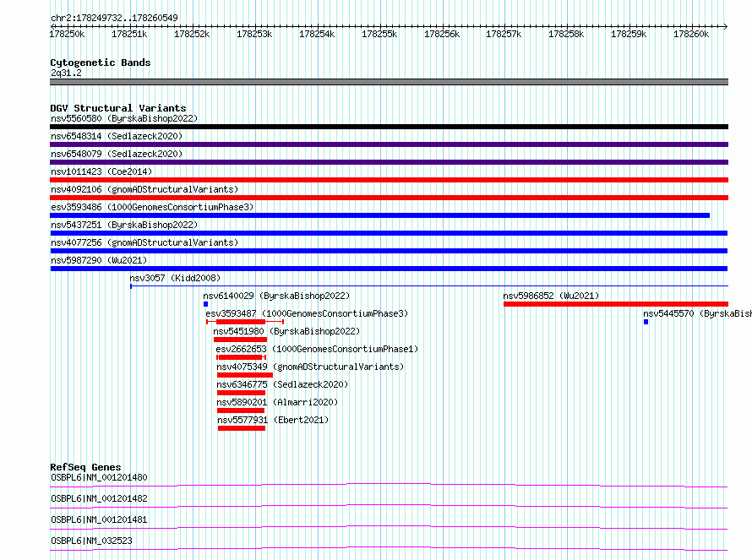Select nsv5445570 variant label
Screen dimensions: 752x560
pyautogui.click(x=697, y=313)
